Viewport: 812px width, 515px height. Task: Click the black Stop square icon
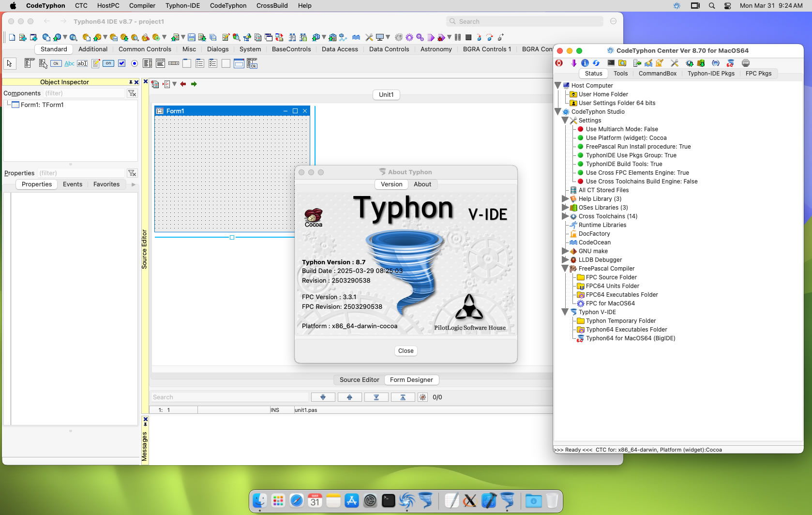pyautogui.click(x=468, y=37)
